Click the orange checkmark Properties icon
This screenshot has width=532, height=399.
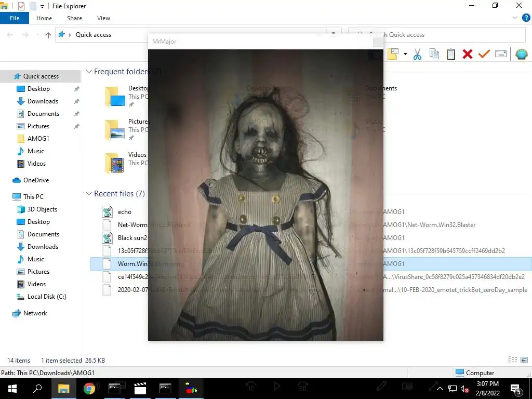484,54
